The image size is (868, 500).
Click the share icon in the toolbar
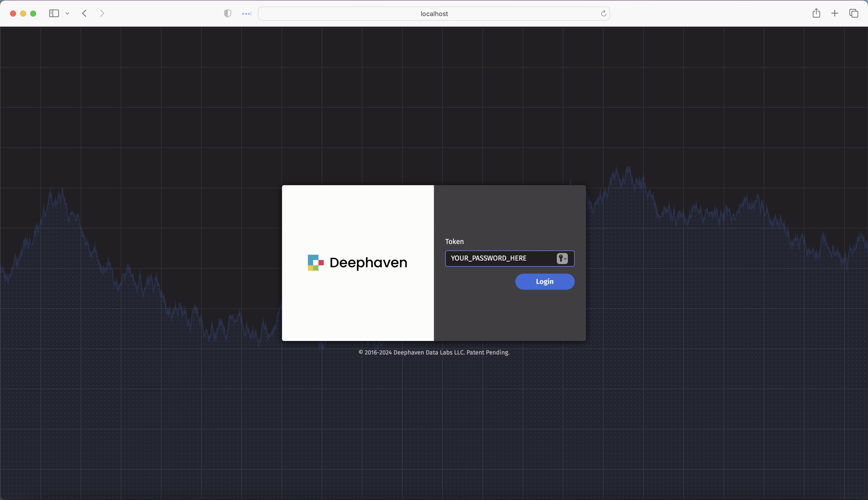coord(816,13)
